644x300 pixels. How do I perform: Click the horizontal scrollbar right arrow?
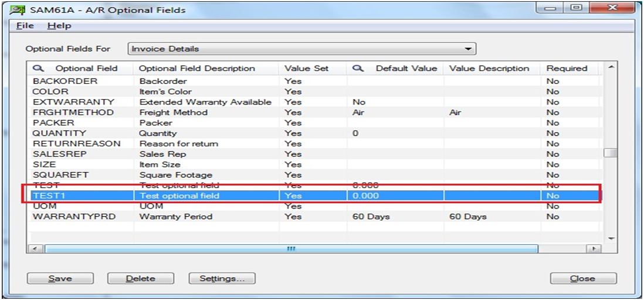coord(595,249)
